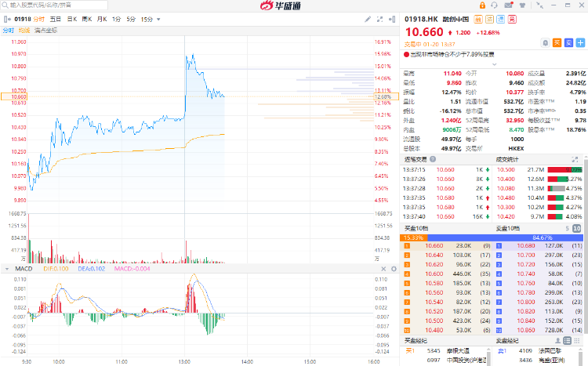Add stock to watchlist plus icon
Viewport: 588px width, 366px height.
[x=580, y=43]
